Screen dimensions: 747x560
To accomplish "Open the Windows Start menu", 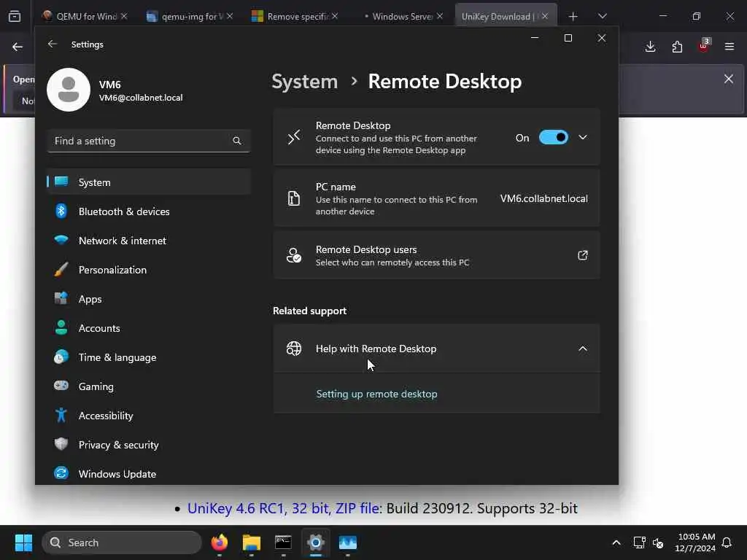I will click(x=23, y=542).
